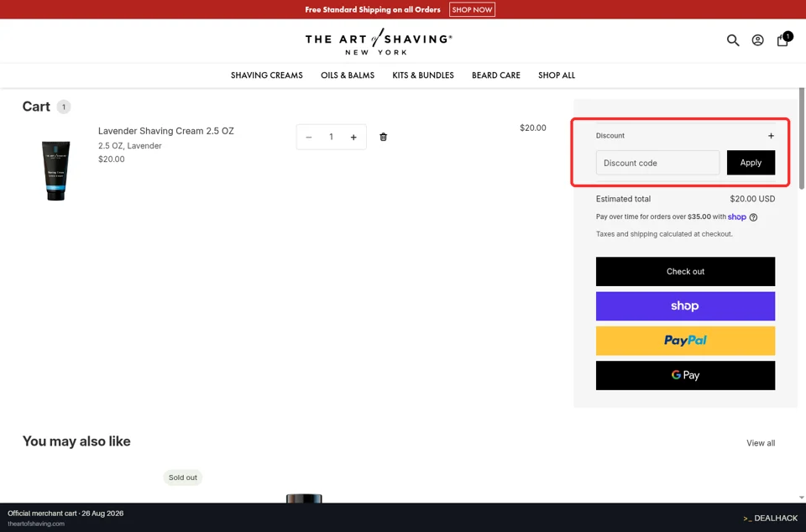806x532 pixels.
Task: Pay with the purple Shop button
Action: [x=686, y=306]
